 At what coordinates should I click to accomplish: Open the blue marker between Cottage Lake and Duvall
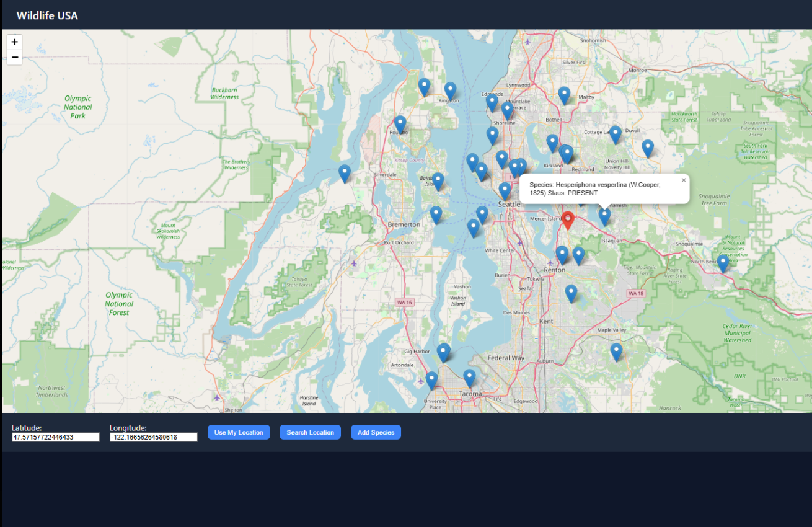(x=616, y=135)
